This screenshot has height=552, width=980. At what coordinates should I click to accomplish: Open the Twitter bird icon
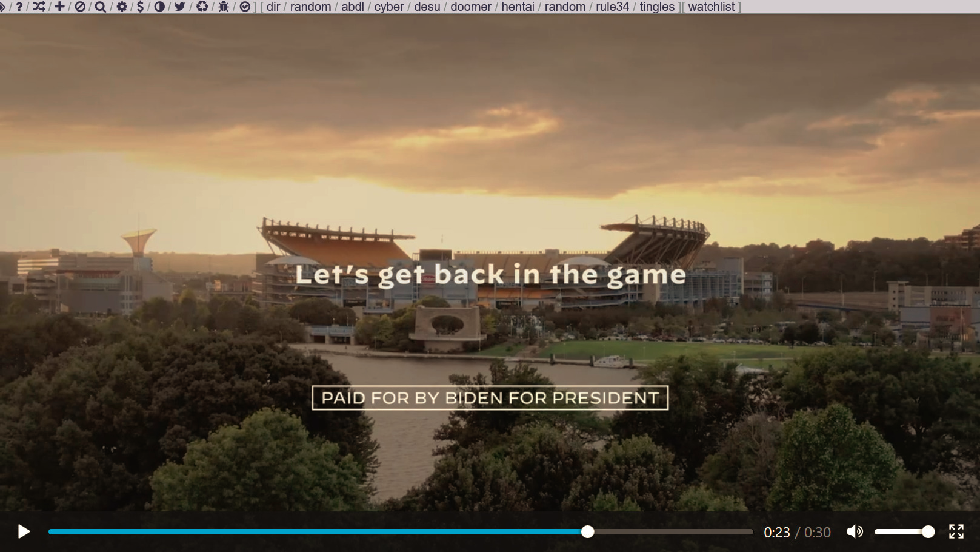[x=180, y=7]
